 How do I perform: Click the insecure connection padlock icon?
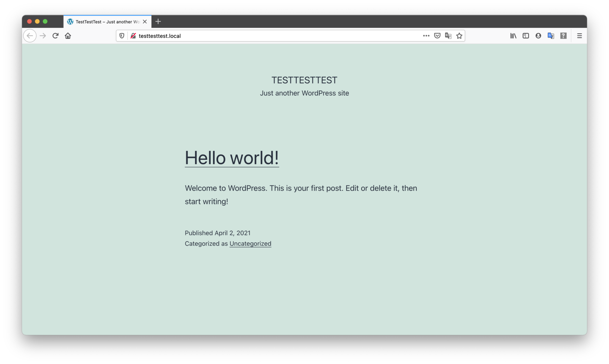point(133,36)
